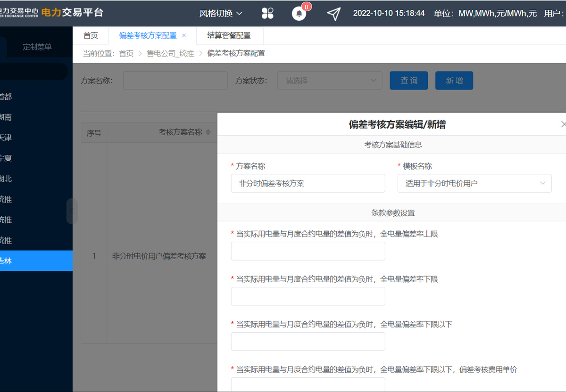Go to 首页 in the breadcrumb
Viewport: 566px width, 392px height.
(126, 53)
